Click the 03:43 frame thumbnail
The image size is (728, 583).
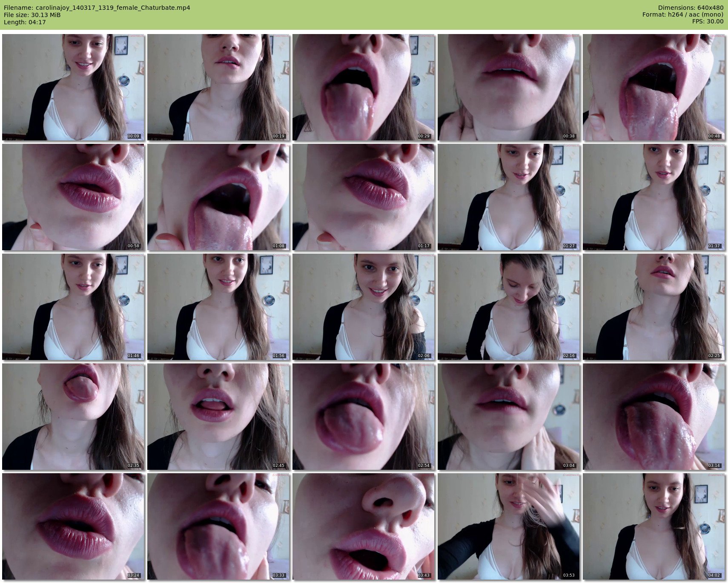click(364, 526)
